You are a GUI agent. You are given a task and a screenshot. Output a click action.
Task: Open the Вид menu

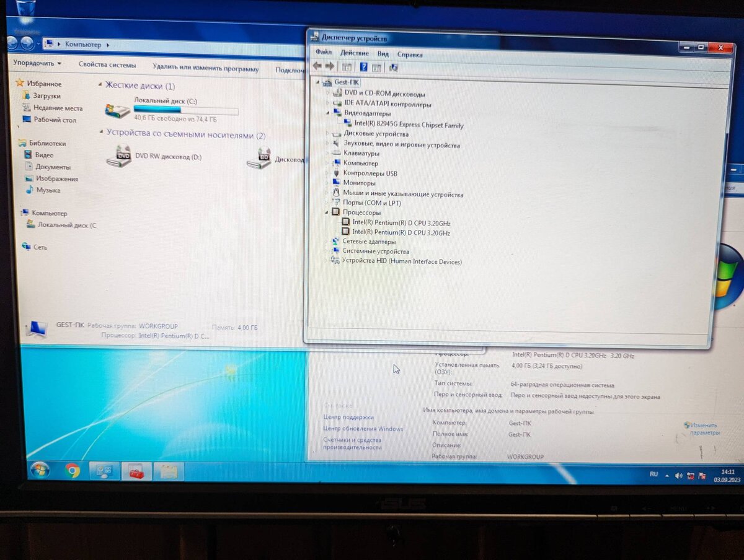pos(383,54)
